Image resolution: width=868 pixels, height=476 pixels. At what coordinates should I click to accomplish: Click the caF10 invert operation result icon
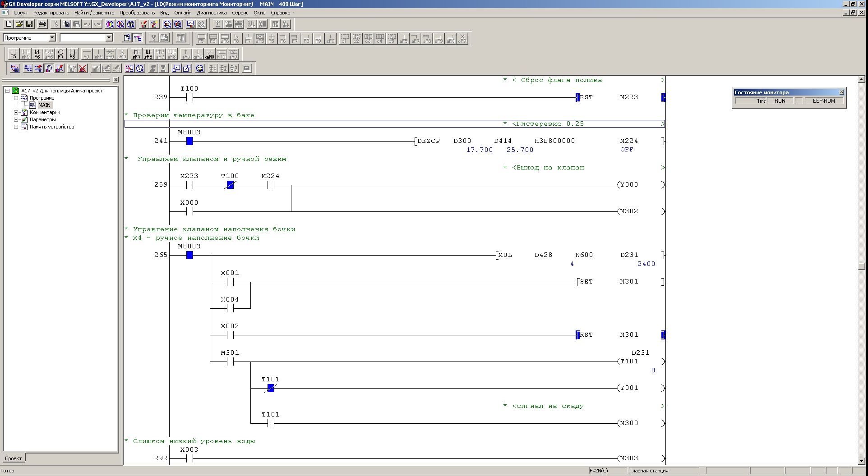209,54
